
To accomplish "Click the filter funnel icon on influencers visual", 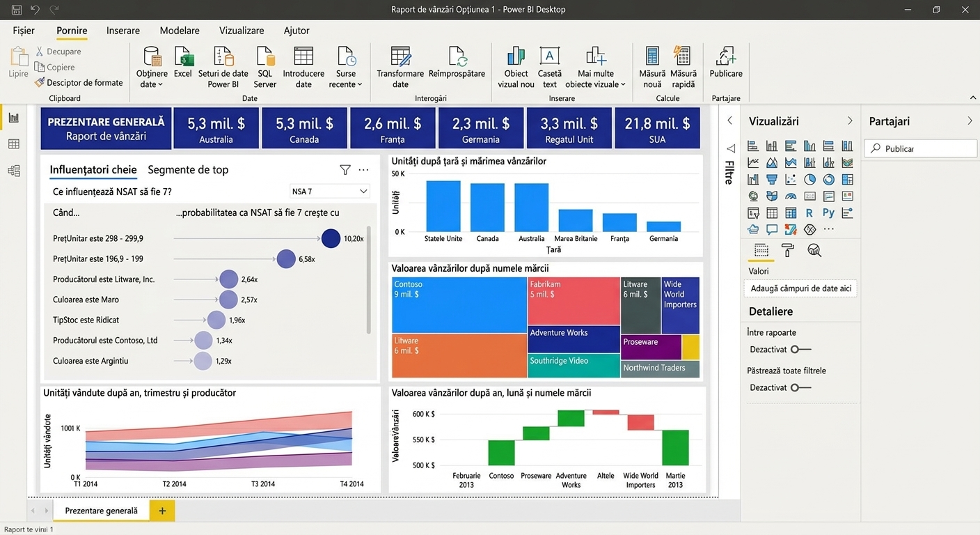I will tap(345, 169).
